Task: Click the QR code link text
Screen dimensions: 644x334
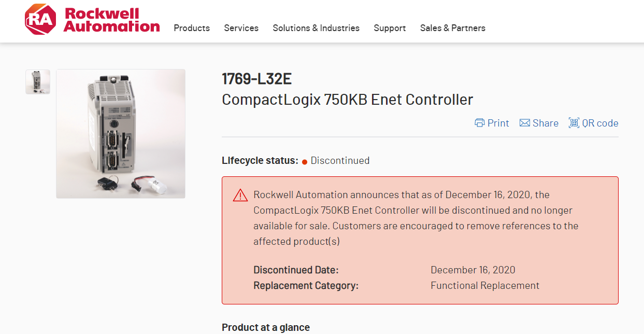Action: pos(600,123)
